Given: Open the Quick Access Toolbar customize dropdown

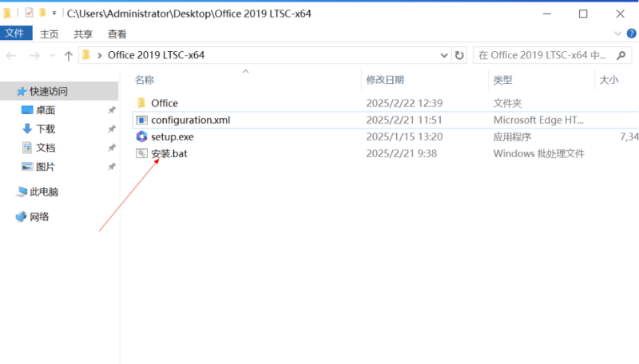Looking at the screenshot, I should (54, 13).
